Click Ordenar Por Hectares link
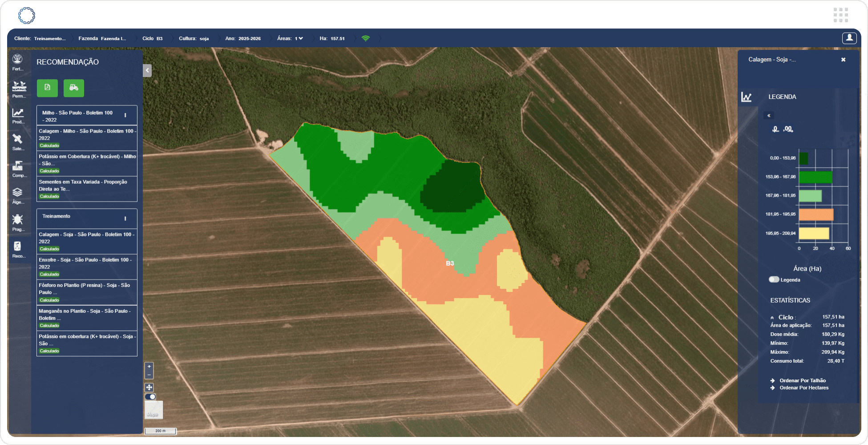868x445 pixels. pos(803,388)
